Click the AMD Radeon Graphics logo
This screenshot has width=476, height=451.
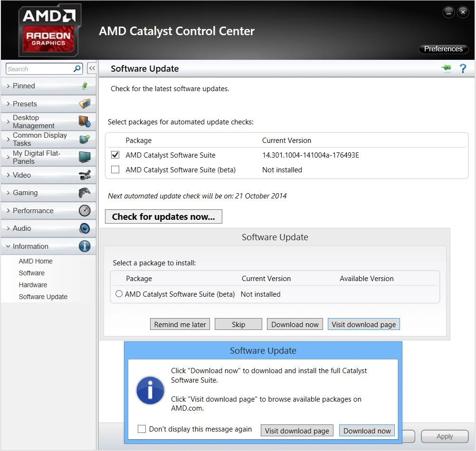tap(49, 30)
